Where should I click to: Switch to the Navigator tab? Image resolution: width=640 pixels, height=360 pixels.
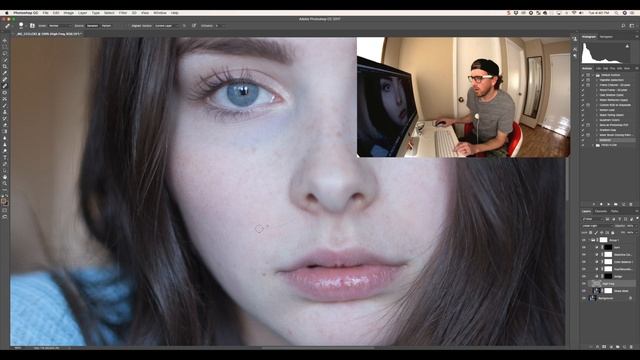(606, 37)
